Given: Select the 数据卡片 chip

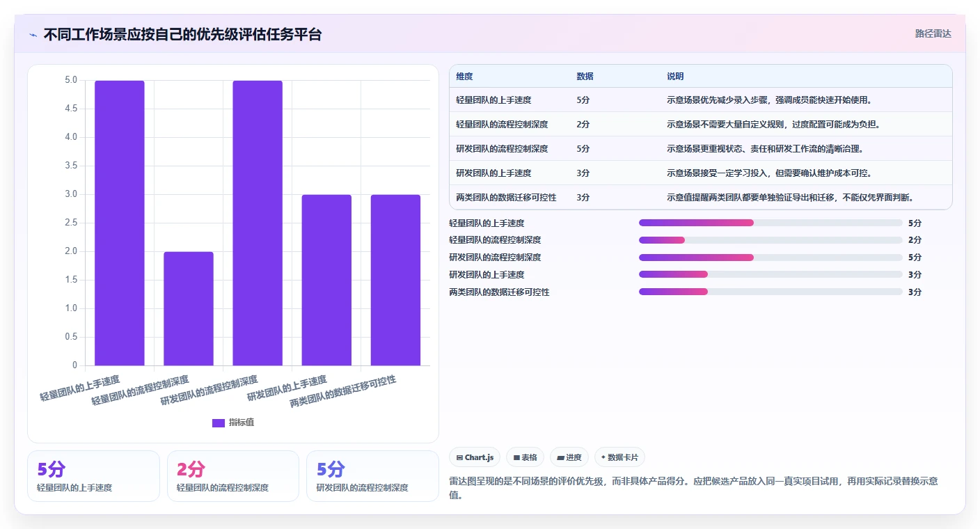Looking at the screenshot, I should click(619, 457).
